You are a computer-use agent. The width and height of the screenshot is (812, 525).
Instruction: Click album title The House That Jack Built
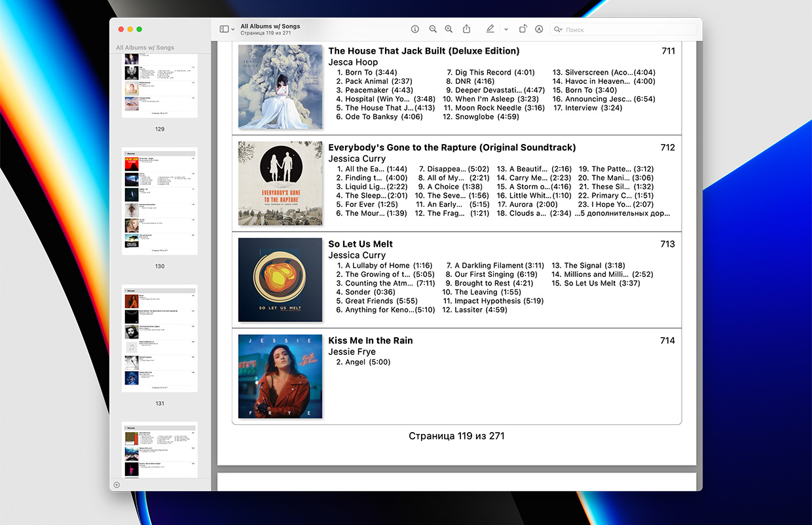click(424, 51)
